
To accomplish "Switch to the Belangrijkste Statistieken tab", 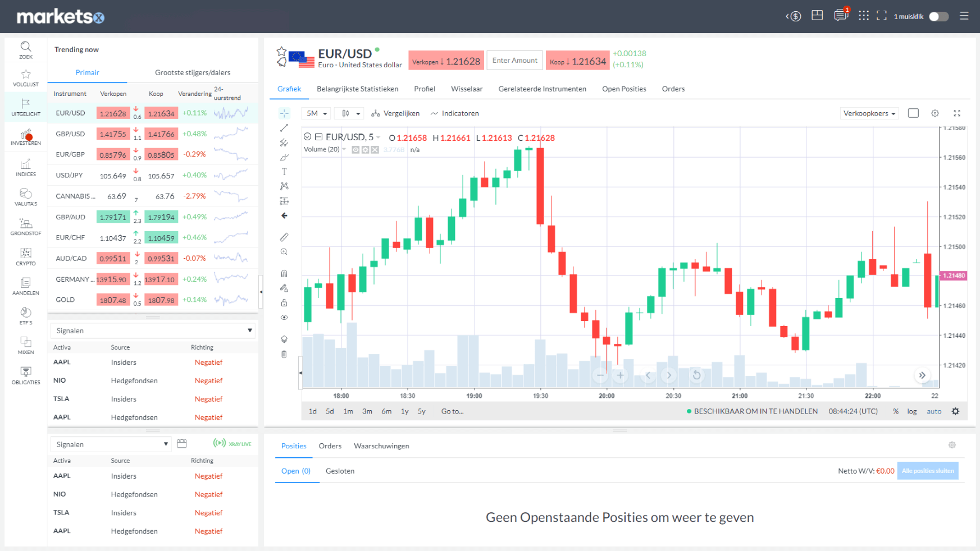I will tap(358, 89).
